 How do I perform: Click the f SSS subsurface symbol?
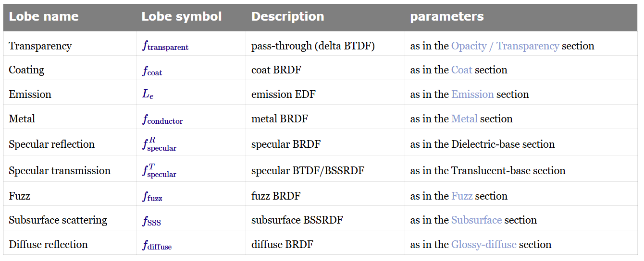coord(151,221)
